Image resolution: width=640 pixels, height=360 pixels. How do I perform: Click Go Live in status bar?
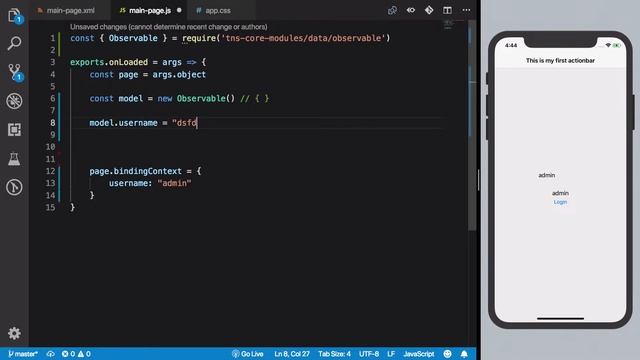[247, 354]
